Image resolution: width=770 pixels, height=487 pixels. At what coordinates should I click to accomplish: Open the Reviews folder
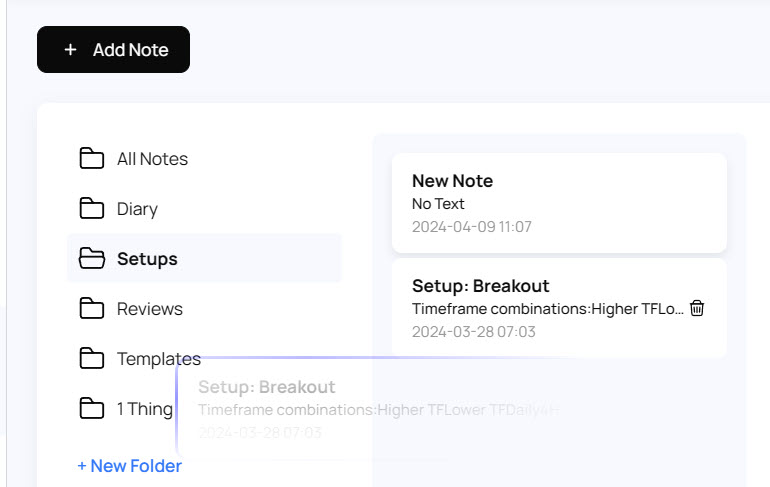click(150, 309)
